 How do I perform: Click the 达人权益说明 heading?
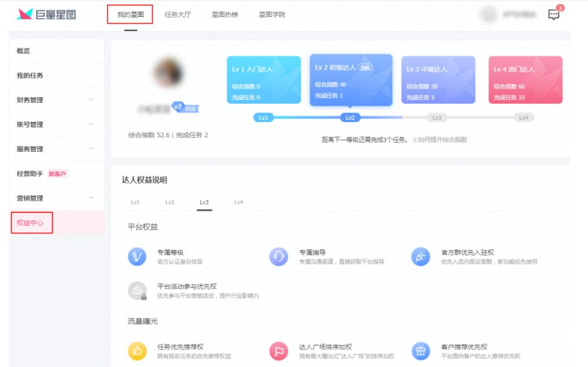(144, 180)
